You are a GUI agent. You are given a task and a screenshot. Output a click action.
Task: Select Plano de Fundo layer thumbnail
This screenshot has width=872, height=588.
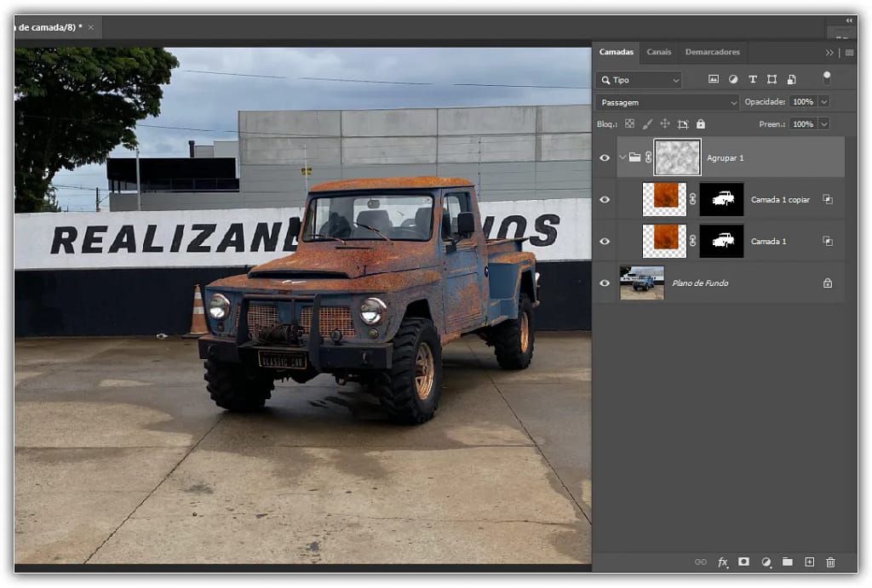coord(642,283)
